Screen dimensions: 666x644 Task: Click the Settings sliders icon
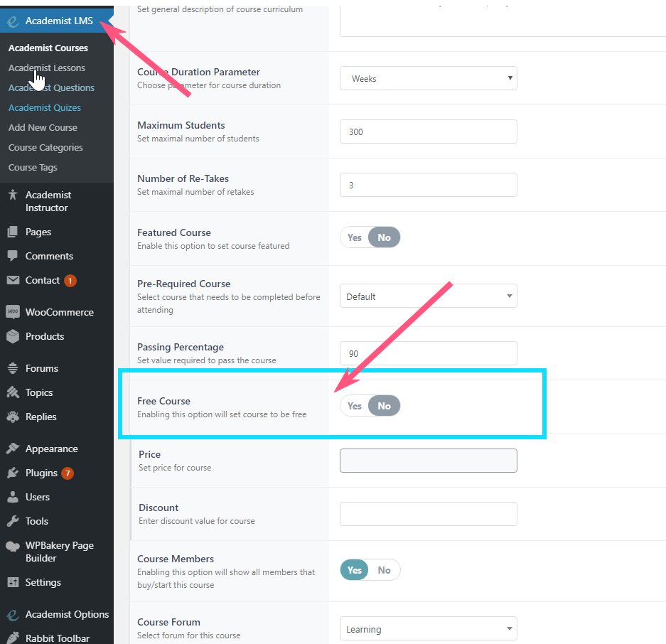pos(14,582)
